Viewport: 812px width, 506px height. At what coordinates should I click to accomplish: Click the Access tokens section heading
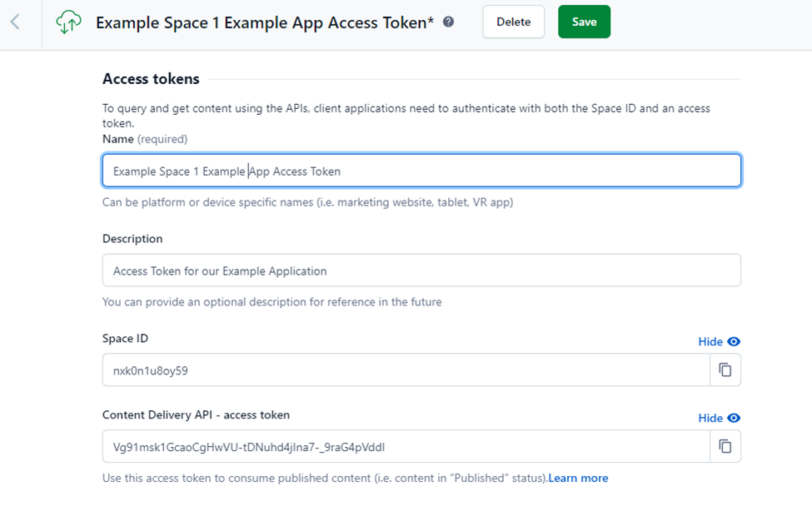tap(151, 79)
